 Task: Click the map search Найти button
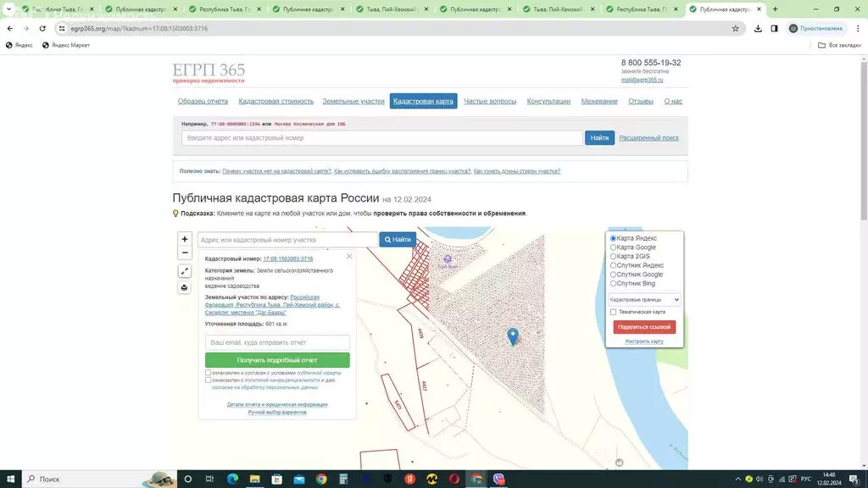398,240
